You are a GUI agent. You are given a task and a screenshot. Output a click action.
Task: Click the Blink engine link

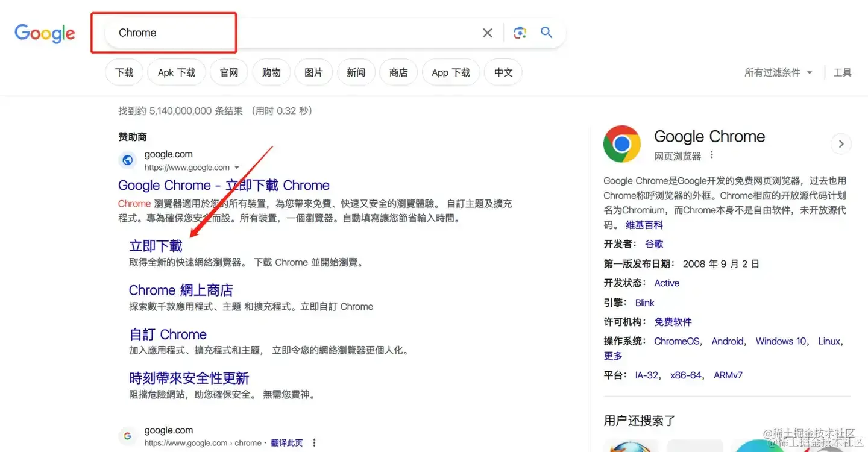point(644,303)
